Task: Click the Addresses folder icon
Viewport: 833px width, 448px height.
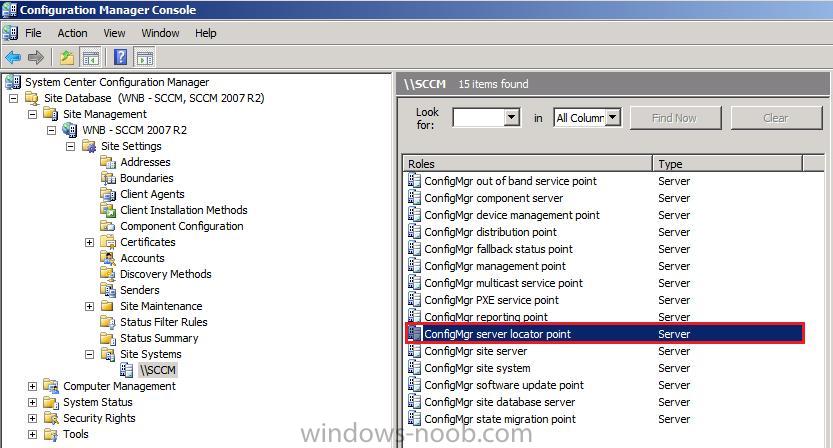Action: pyautogui.click(x=108, y=162)
